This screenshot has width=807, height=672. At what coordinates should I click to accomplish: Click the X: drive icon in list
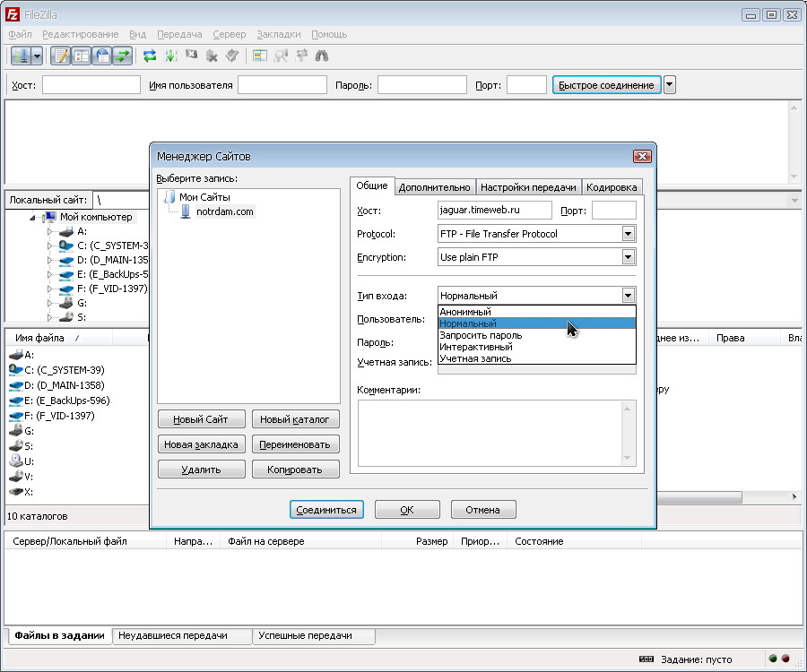click(16, 492)
